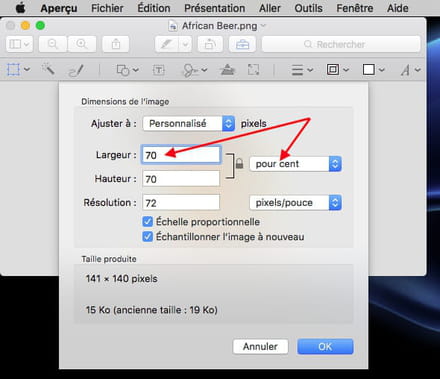Open the fill color swatch dropdown
This screenshot has width=440, height=379.
[x=373, y=70]
